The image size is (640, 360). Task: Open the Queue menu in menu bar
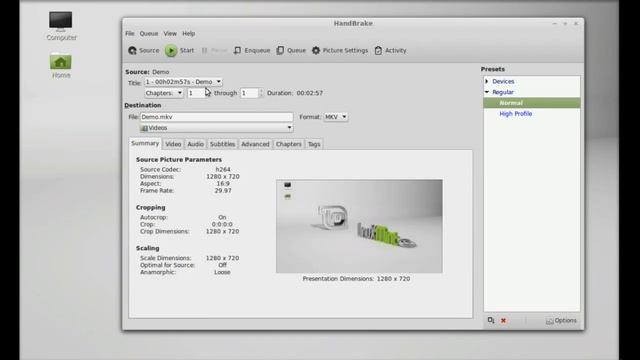pos(149,33)
